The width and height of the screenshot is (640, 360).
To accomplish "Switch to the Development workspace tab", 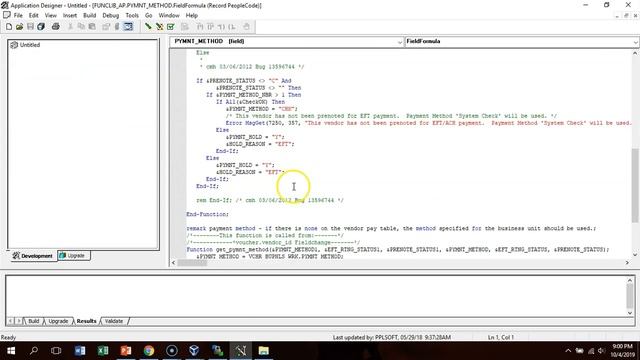I will pyautogui.click(x=33, y=256).
